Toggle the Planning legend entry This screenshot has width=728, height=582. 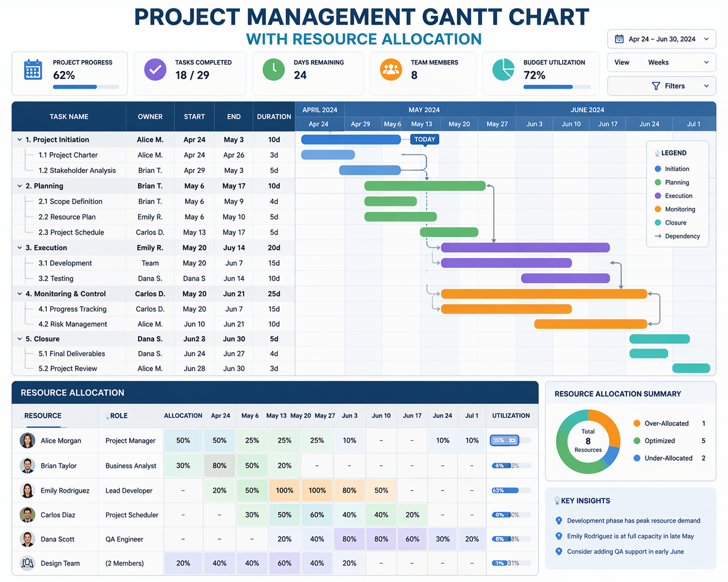pos(672,182)
